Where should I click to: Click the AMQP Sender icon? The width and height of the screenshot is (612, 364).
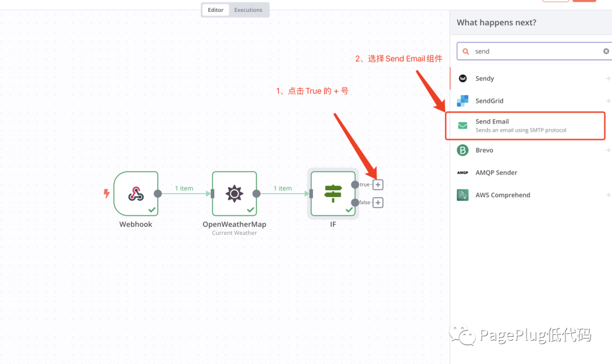462,173
